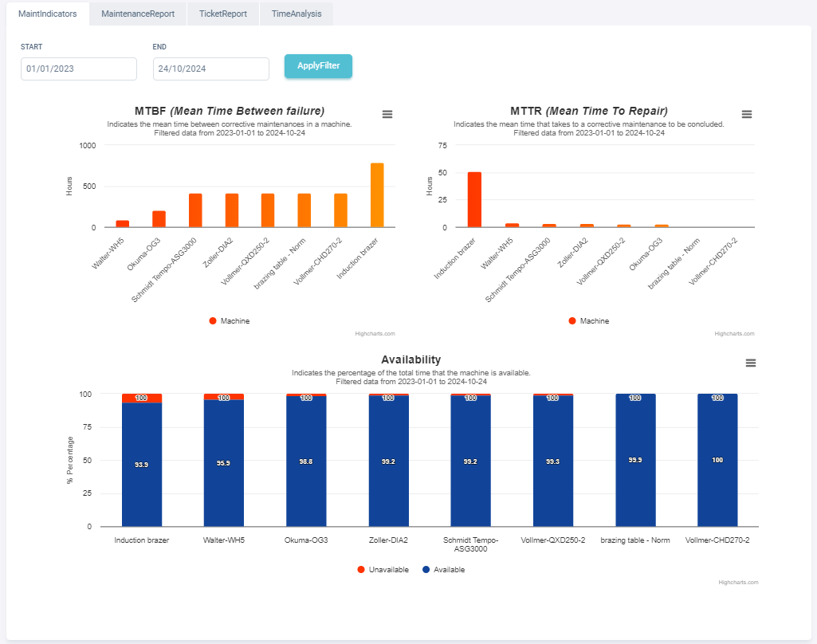Open the MTTR chart context menu icon
The image size is (817, 644).
(x=747, y=114)
